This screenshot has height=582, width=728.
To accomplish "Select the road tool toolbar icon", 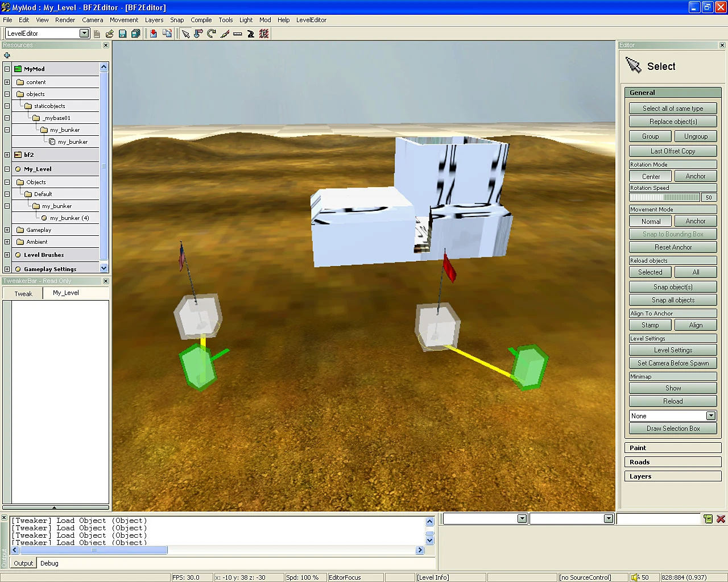I will click(251, 34).
